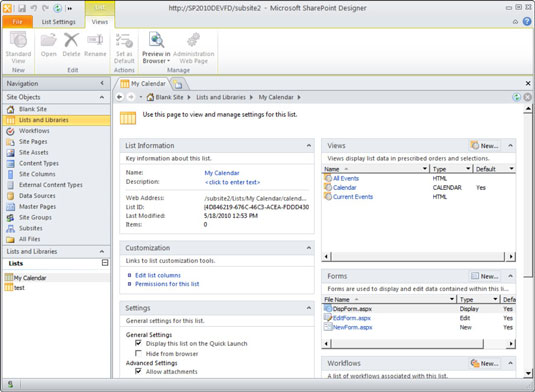
Task: Click the New button in Views panel
Action: pyautogui.click(x=485, y=146)
